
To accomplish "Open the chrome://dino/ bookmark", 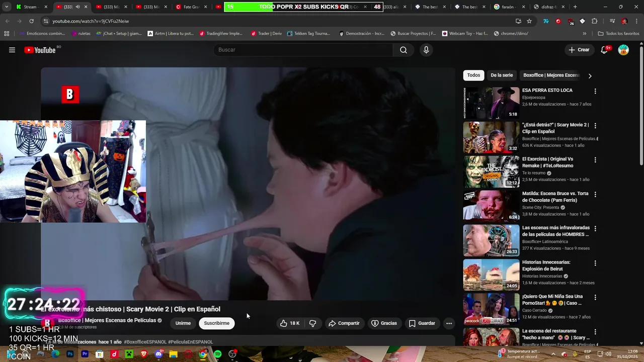I will pos(511,33).
